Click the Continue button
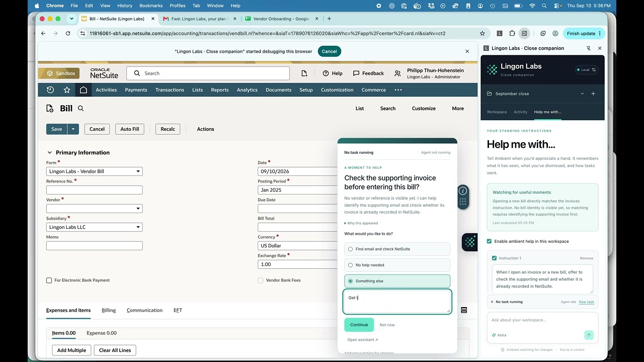644x362 pixels. 359,325
